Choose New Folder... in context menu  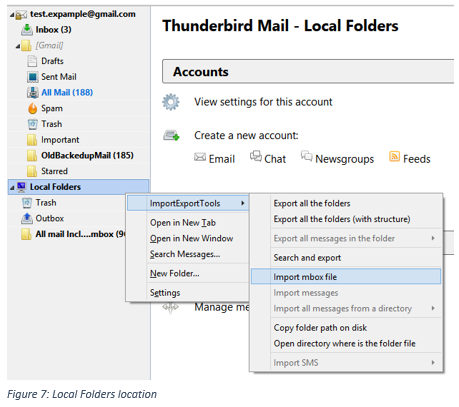point(188,273)
